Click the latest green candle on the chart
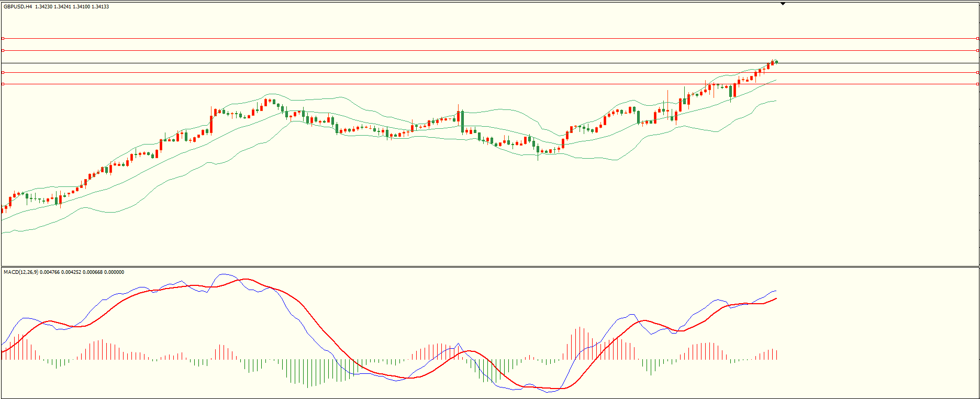This screenshot has height=399, width=980. [x=776, y=62]
